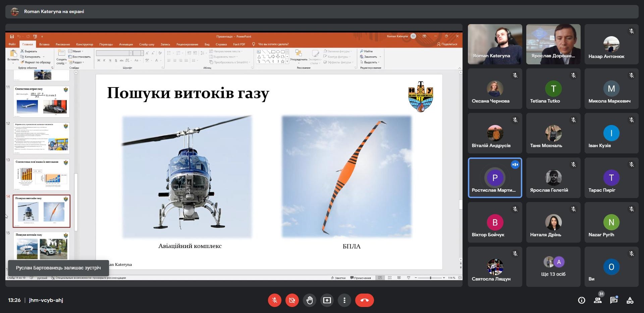Click the slide panel vertical scrollbar
The image size is (644, 313).
[x=76, y=202]
